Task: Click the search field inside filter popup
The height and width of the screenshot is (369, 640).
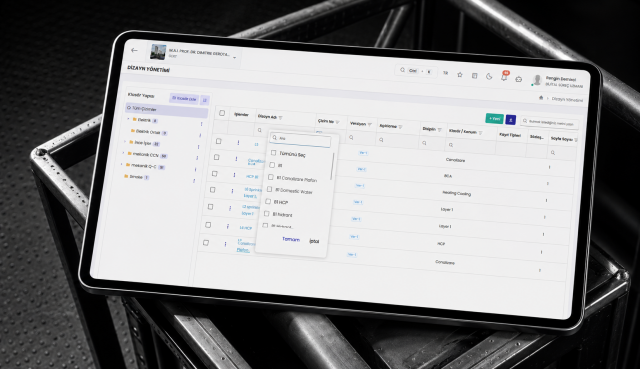Action: (x=301, y=139)
